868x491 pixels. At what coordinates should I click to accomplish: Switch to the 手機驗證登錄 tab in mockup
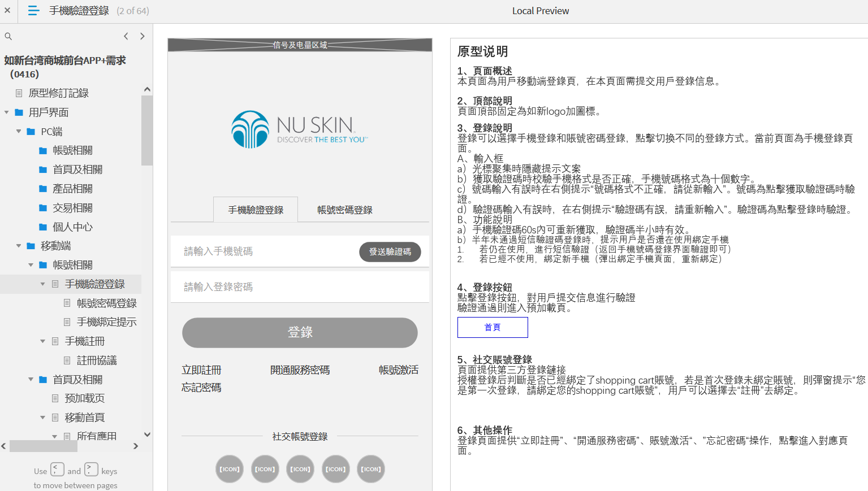256,210
